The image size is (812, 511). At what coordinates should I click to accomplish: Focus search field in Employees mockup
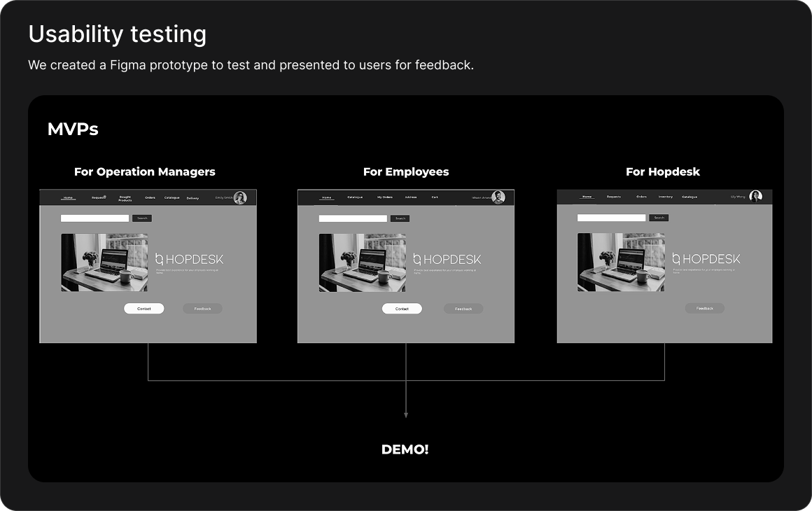point(353,218)
